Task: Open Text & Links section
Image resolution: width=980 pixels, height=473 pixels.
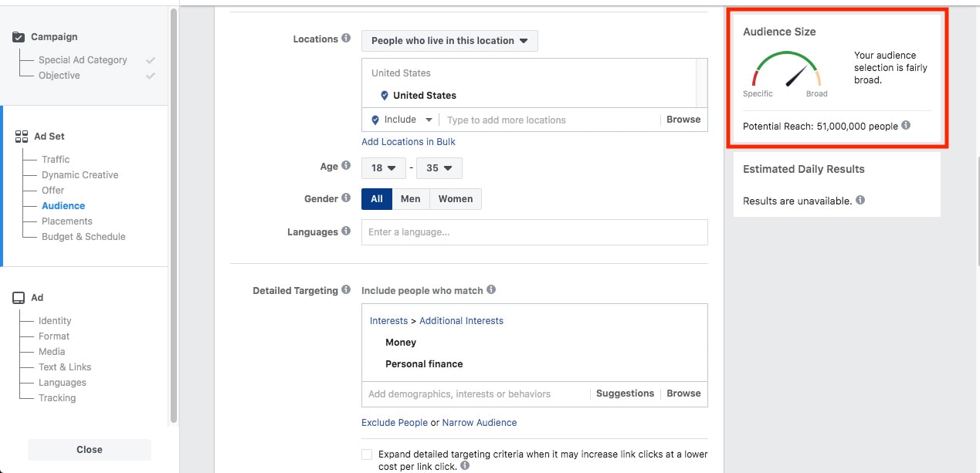Action: (65, 367)
